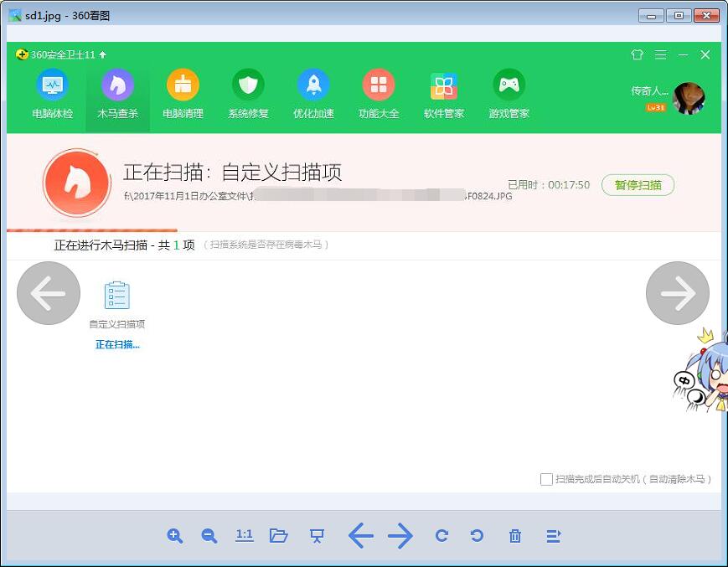Open 系统修复 system repair
Viewport: 728px width, 567px height.
coord(248,94)
